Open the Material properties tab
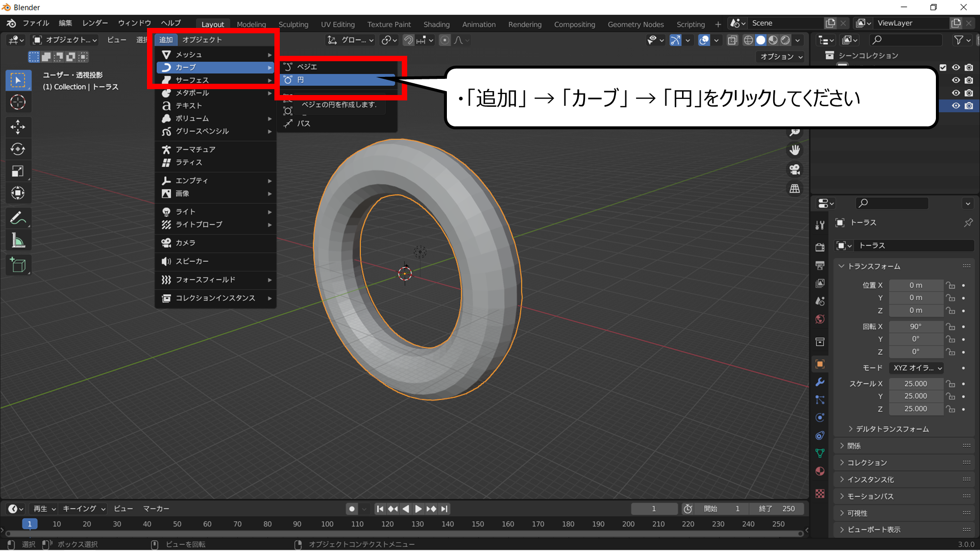Screen dimensions: 980x551 click(x=820, y=471)
